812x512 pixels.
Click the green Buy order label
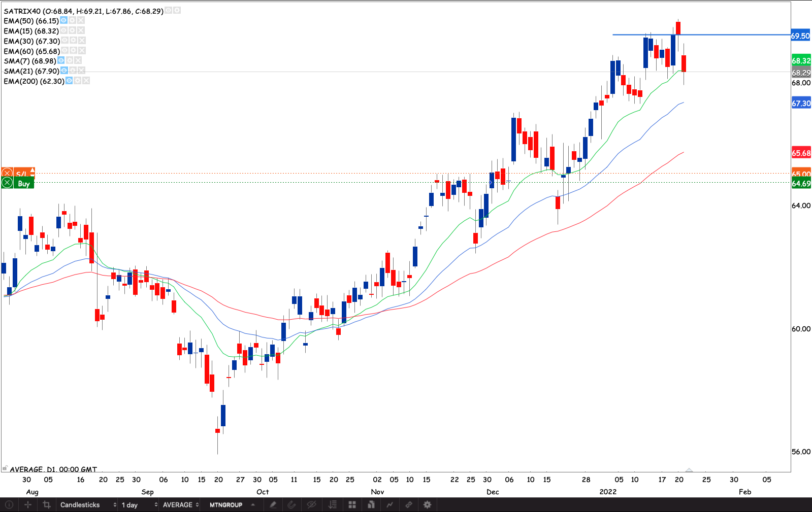pyautogui.click(x=23, y=184)
